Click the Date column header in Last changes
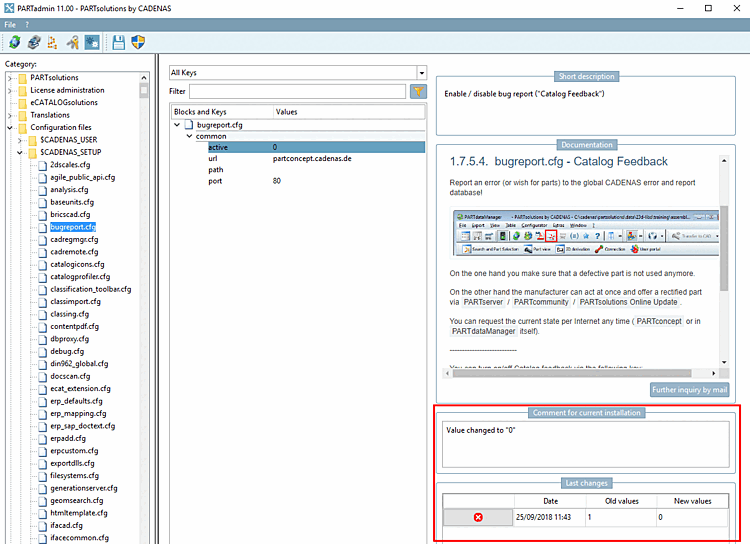Viewport: 750px width, 544px height. coord(551,501)
